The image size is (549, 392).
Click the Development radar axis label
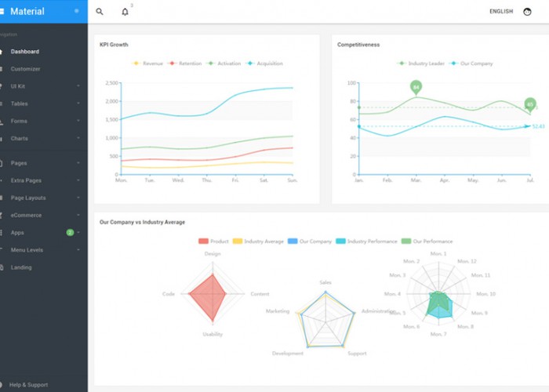(x=288, y=354)
